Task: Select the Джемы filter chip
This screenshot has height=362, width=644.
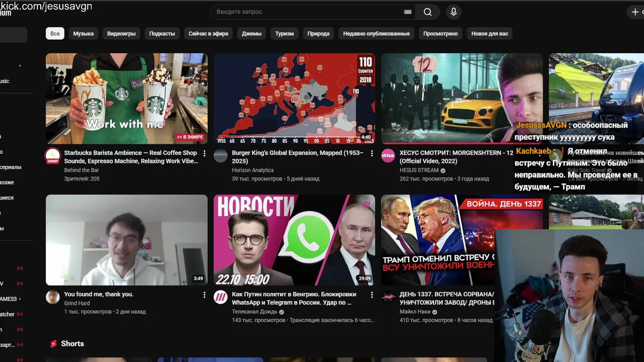Action: coord(252,34)
